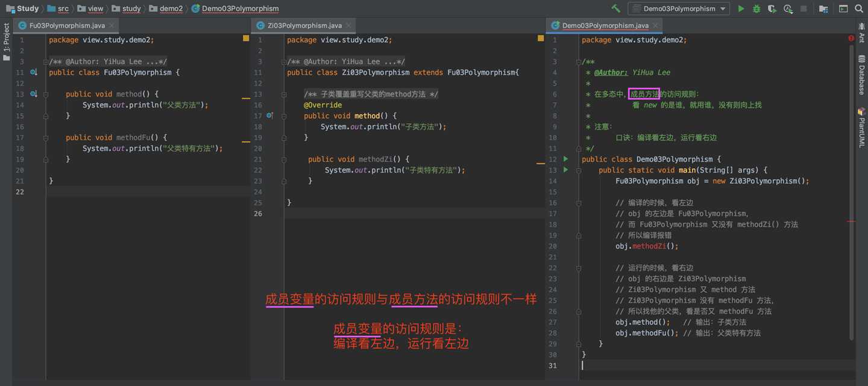Click the green Run button in toolbar

pyautogui.click(x=741, y=8)
